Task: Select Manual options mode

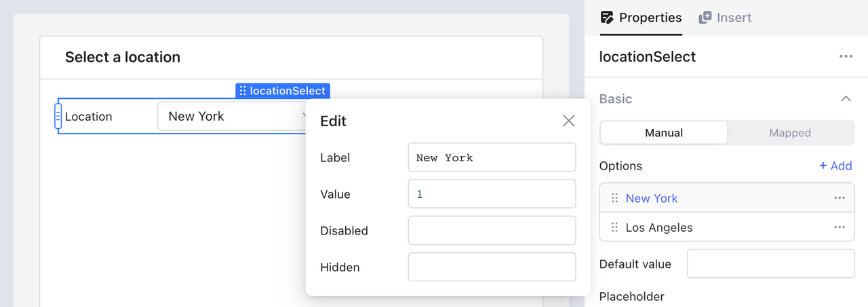Action: click(x=663, y=133)
